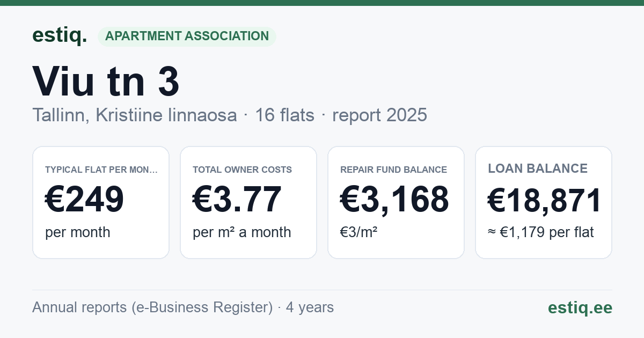
Task: Click the €3,168 value
Action: click(394, 200)
